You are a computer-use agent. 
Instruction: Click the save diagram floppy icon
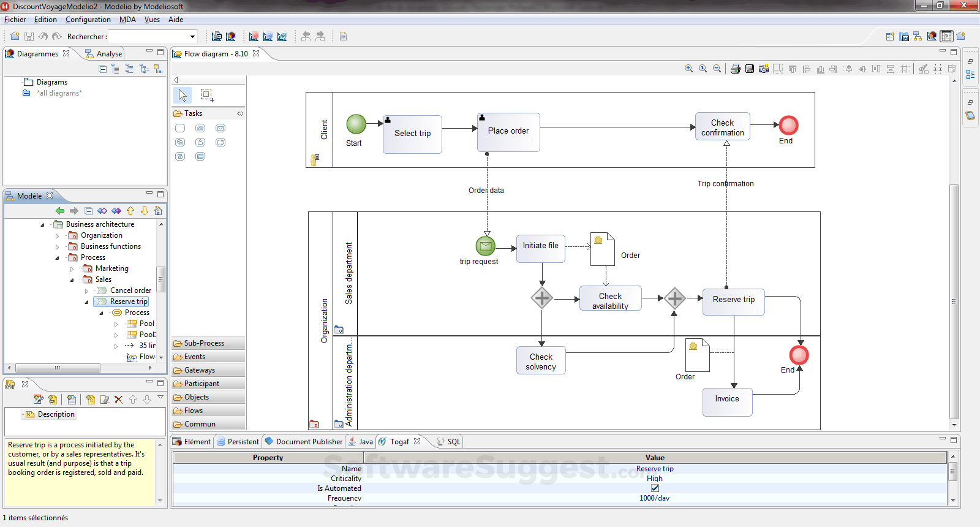coord(750,69)
